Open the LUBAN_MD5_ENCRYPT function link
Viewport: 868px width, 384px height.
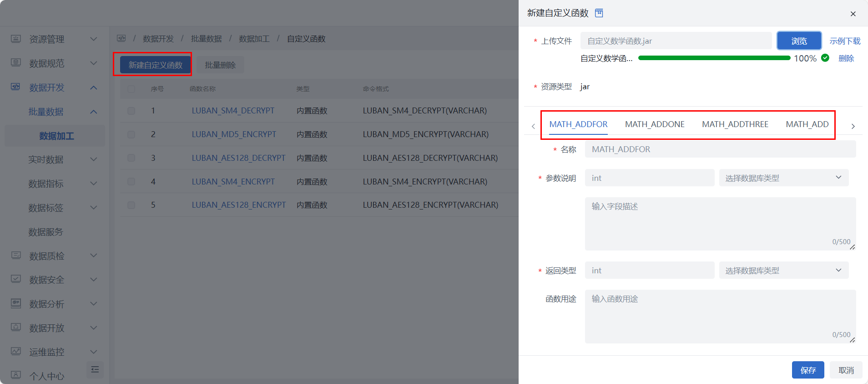click(234, 134)
